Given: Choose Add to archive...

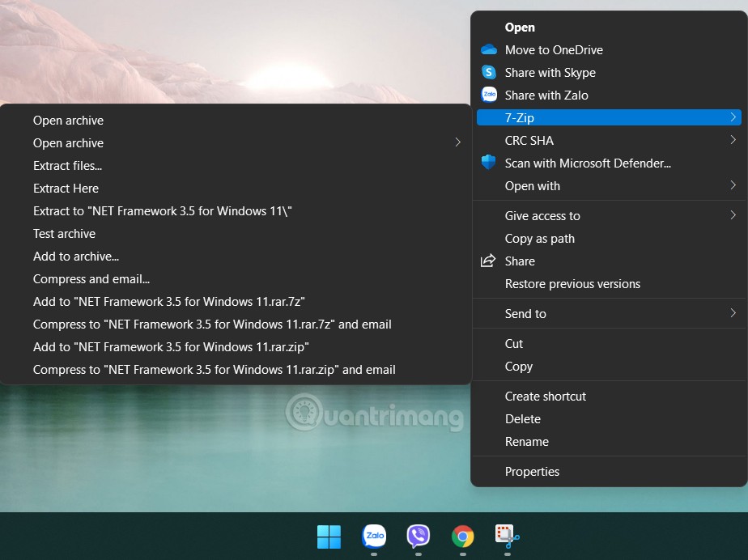Looking at the screenshot, I should (236, 257).
